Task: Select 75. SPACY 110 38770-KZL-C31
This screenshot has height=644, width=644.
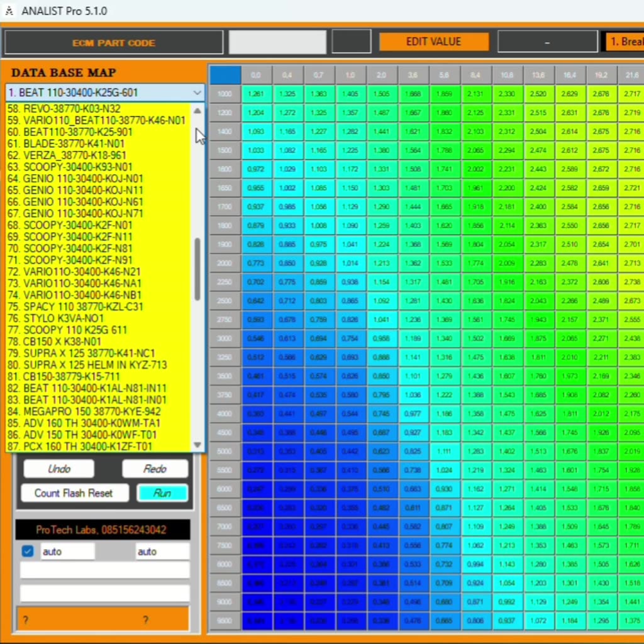Action: click(x=97, y=306)
